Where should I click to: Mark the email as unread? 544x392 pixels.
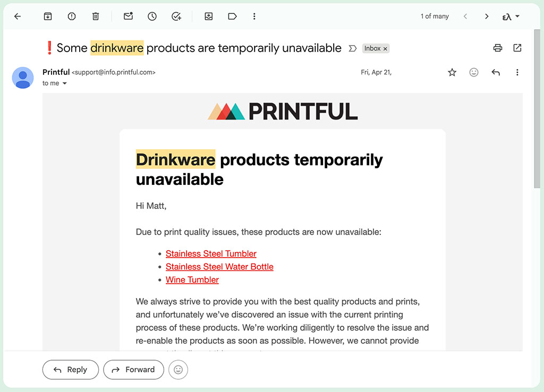coord(127,16)
